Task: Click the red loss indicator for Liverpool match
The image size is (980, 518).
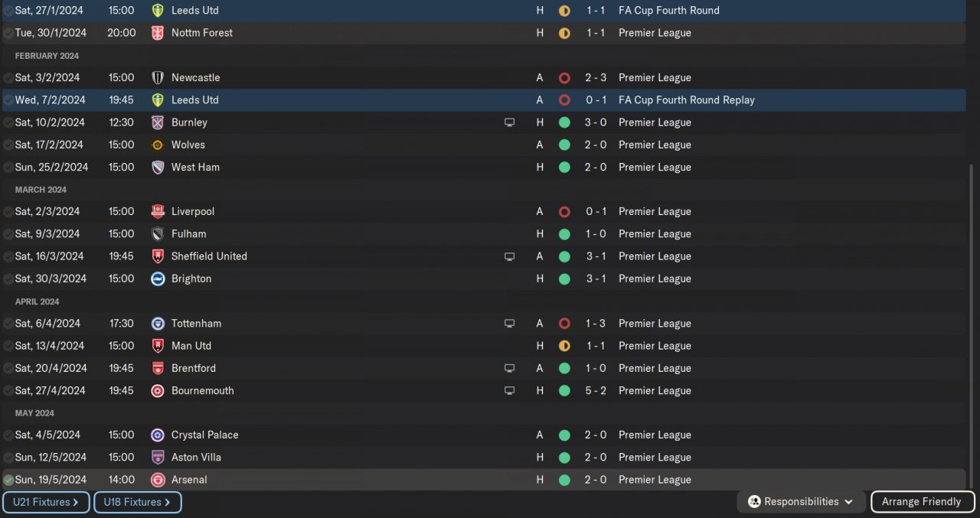Action: click(x=564, y=211)
